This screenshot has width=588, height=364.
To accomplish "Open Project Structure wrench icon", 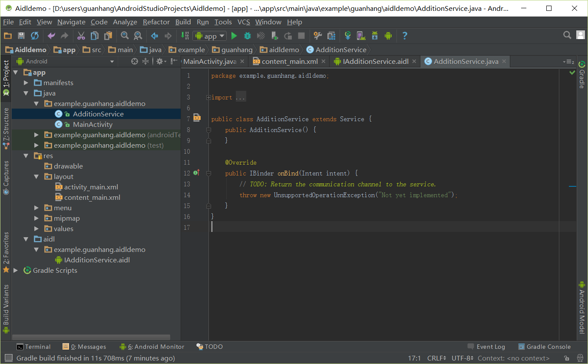I will point(318,36).
